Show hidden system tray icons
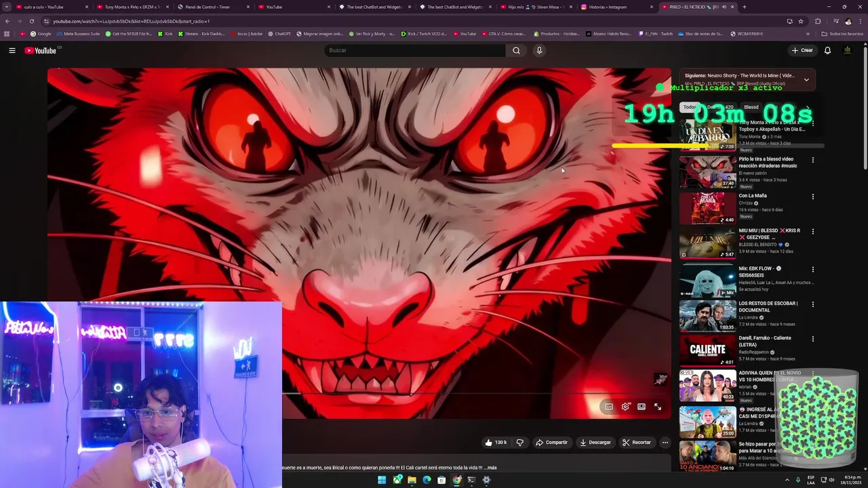Viewport: 868px width, 488px height. point(787,480)
